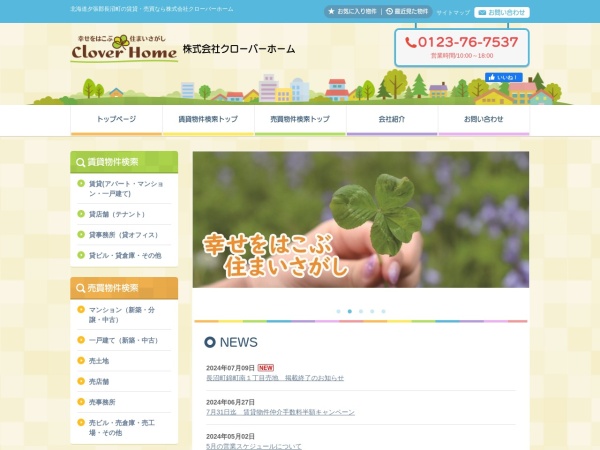The width and height of the screenshot is (600, 450).
Task: Open the サイトマップ link
Action: [453, 13]
